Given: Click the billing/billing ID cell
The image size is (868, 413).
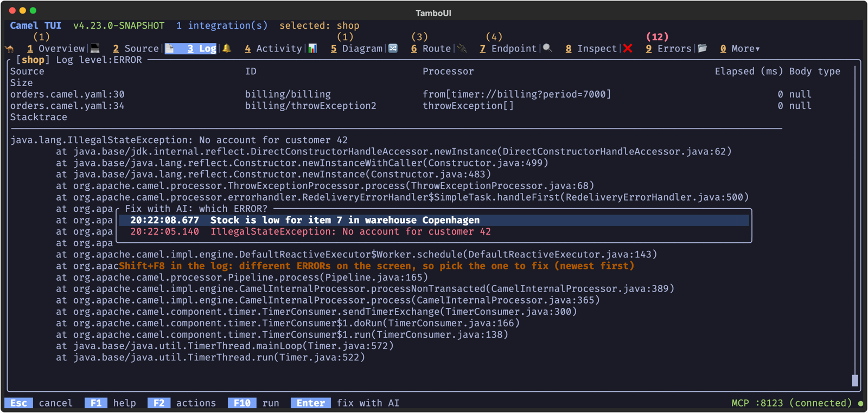Looking at the screenshot, I should click(x=288, y=94).
